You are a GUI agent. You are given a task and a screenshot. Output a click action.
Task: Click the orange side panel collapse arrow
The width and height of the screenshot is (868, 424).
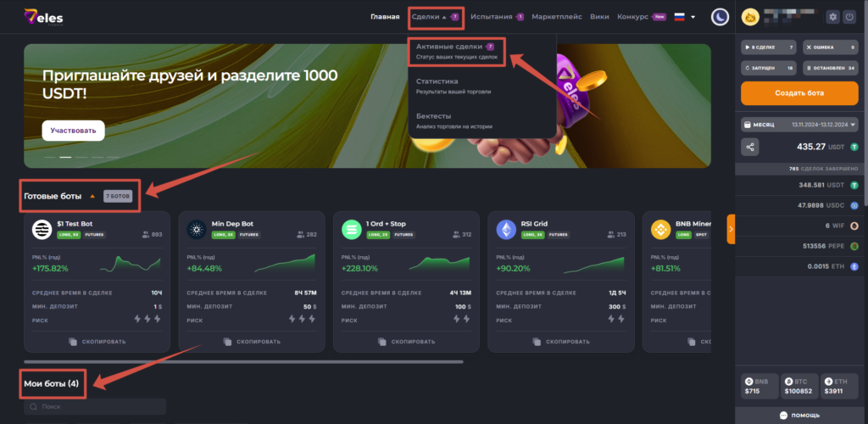pyautogui.click(x=731, y=229)
